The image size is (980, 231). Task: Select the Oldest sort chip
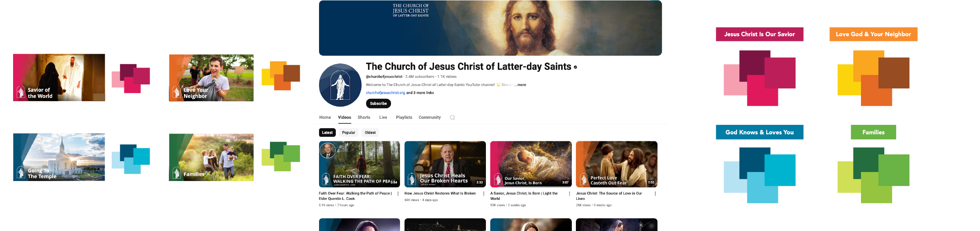[x=370, y=133]
